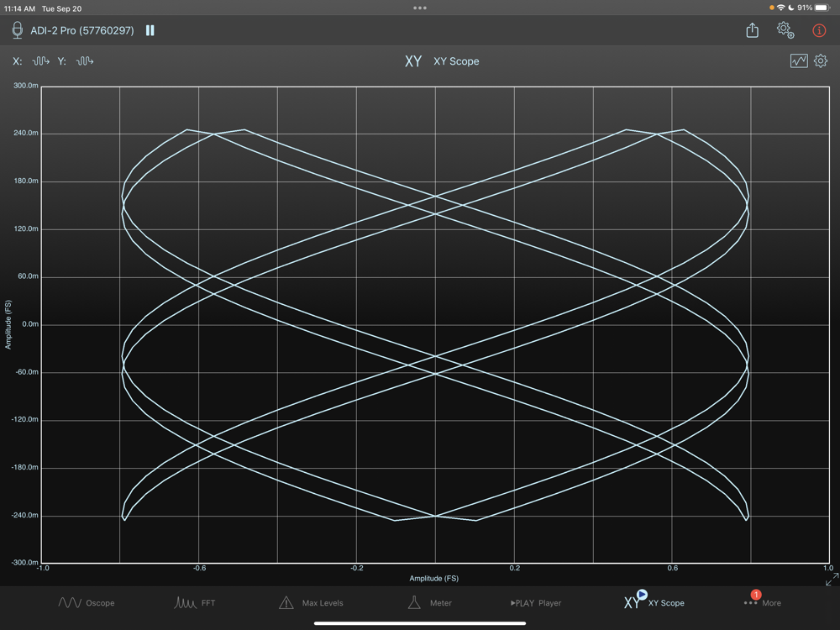
Task: Open the XY Scope settings gear
Action: 821,60
